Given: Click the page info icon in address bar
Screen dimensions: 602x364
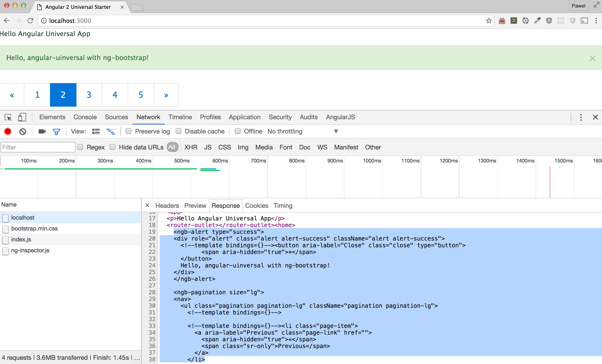Looking at the screenshot, I should [44, 21].
